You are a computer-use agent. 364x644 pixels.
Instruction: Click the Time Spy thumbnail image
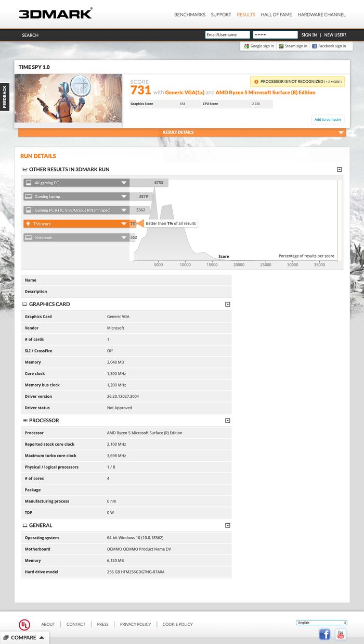tap(68, 98)
